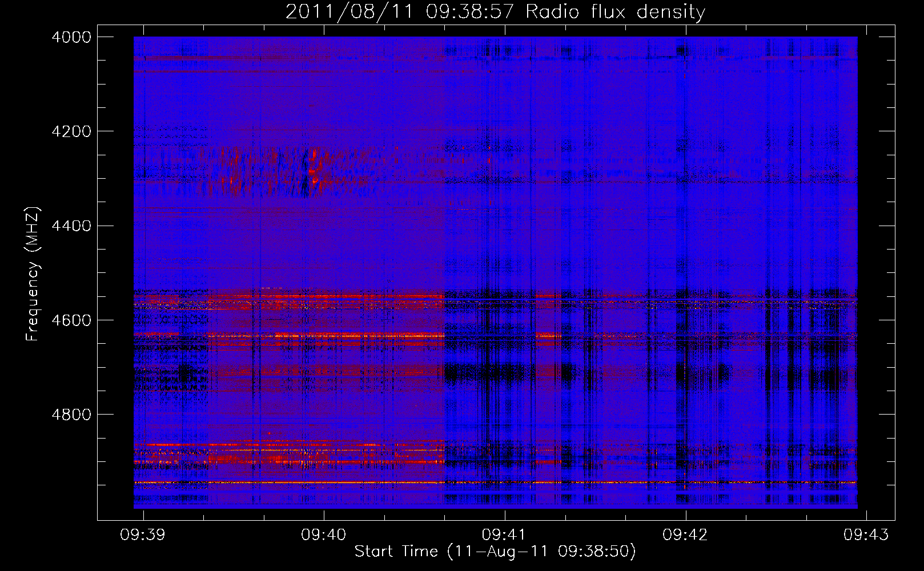Select the 'Frequency (MHZ)' y-axis label

(x=33, y=274)
